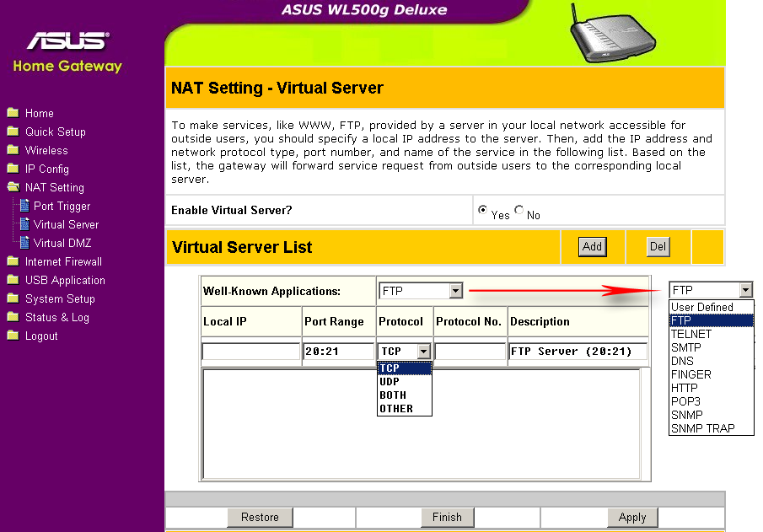The height and width of the screenshot is (532, 763).
Task: Open the Port Trigger page
Action: tap(62, 206)
